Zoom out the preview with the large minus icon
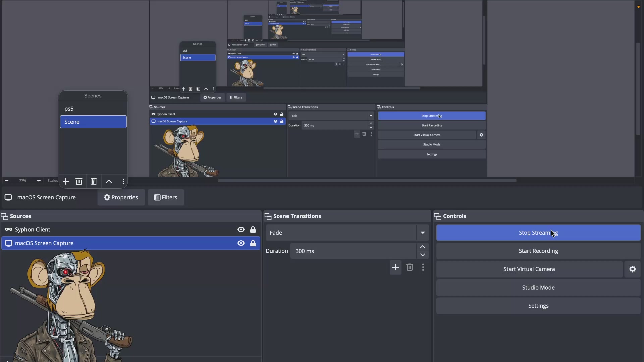This screenshot has width=644, height=362. pyautogui.click(x=7, y=181)
